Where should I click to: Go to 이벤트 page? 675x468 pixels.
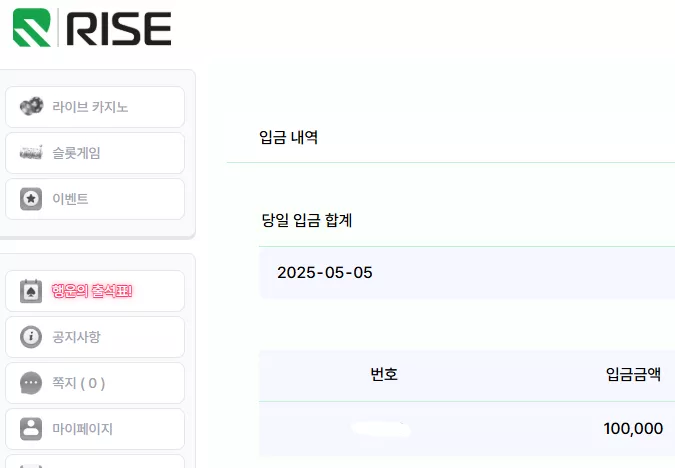[x=95, y=199]
